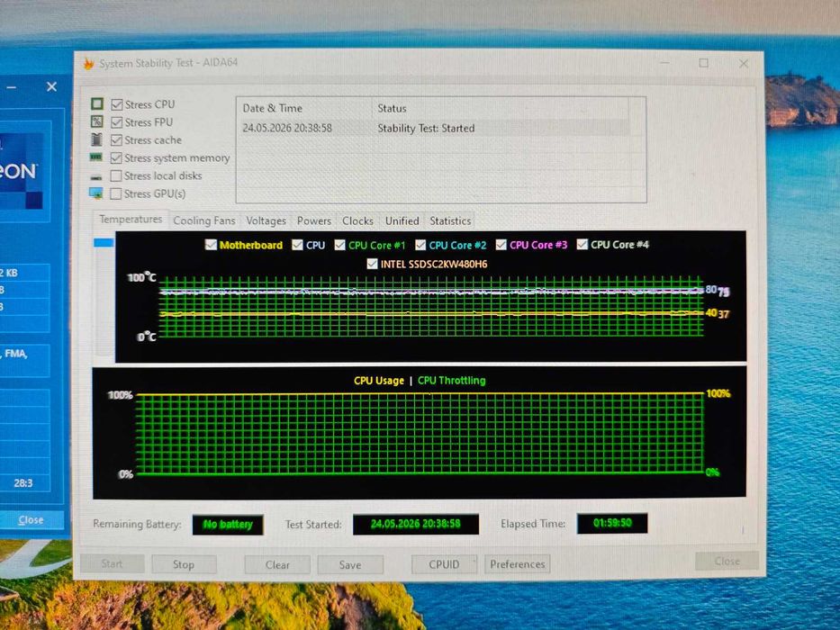This screenshot has height=630, width=840.
Task: Toggle the CPU temperature checkbox in graph
Action: click(x=297, y=245)
